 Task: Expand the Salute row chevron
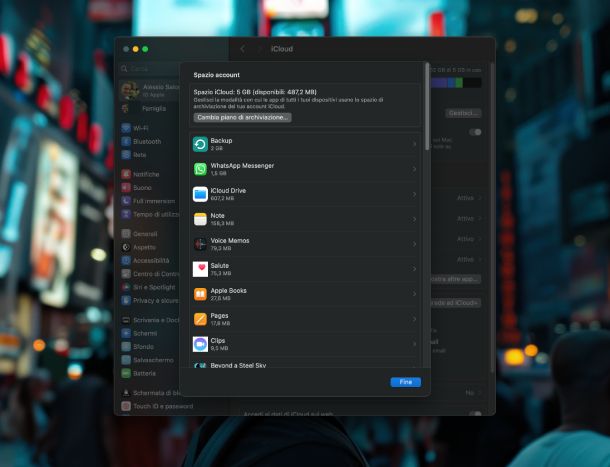414,269
